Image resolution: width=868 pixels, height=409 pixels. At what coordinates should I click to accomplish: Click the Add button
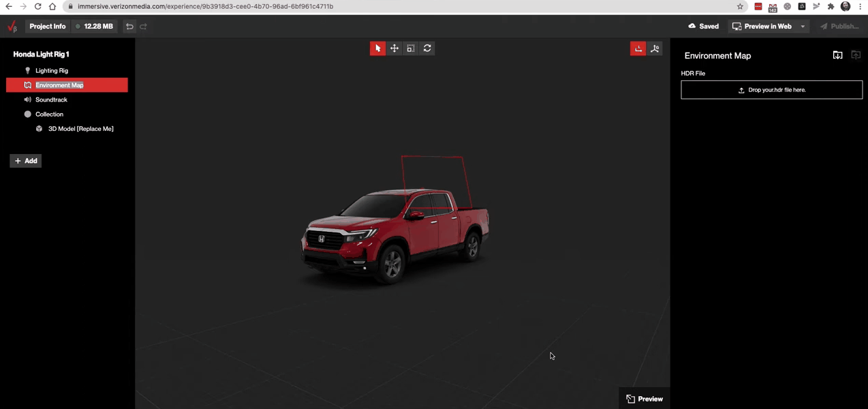(x=26, y=161)
